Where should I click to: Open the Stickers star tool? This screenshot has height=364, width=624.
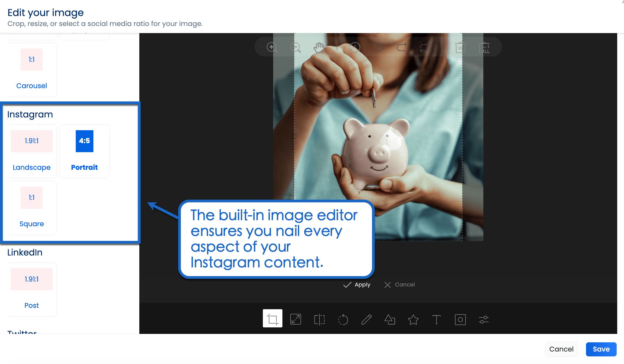(x=413, y=319)
